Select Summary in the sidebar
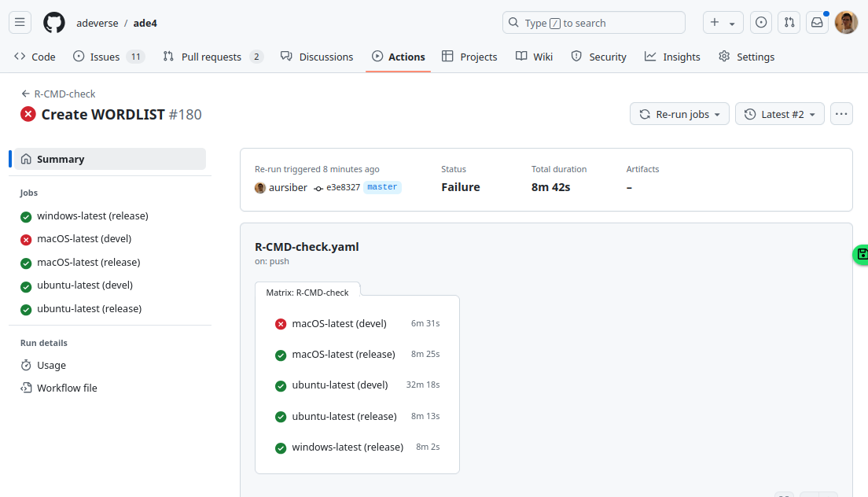 110,159
